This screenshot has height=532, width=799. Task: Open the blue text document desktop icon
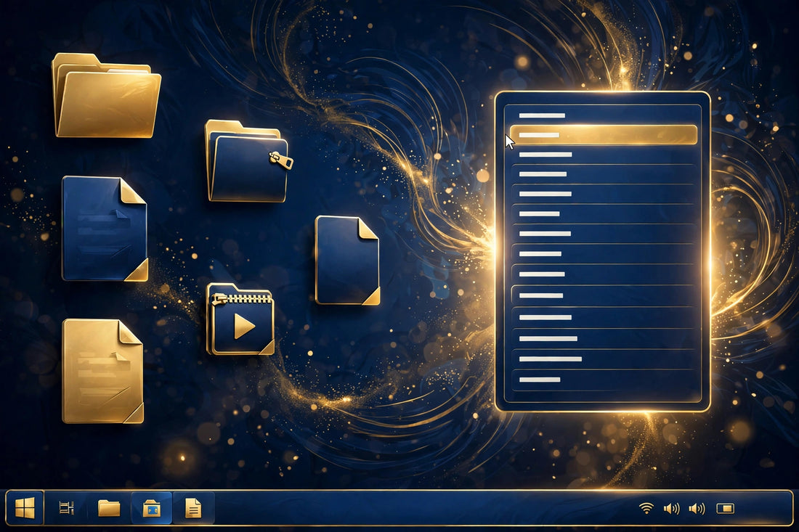tap(105, 229)
